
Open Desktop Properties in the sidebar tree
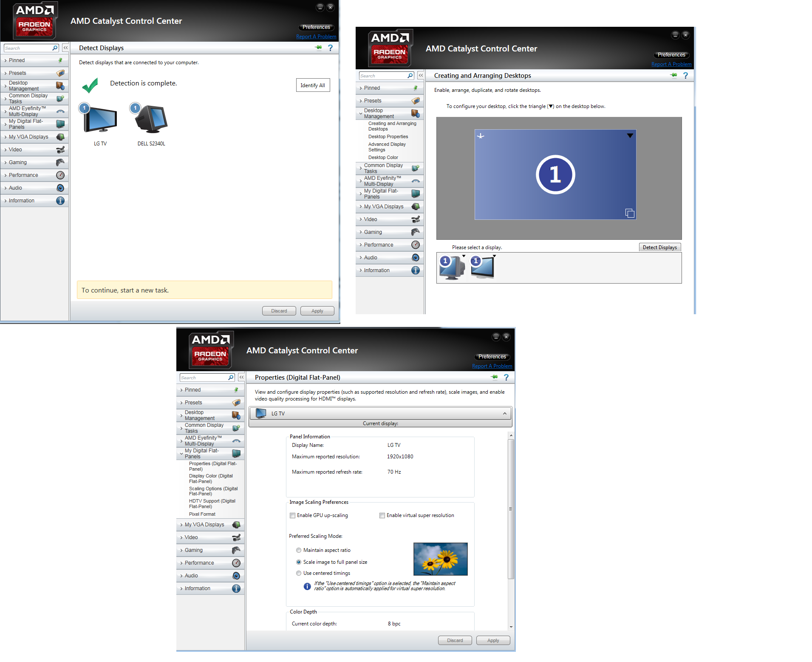pos(388,137)
